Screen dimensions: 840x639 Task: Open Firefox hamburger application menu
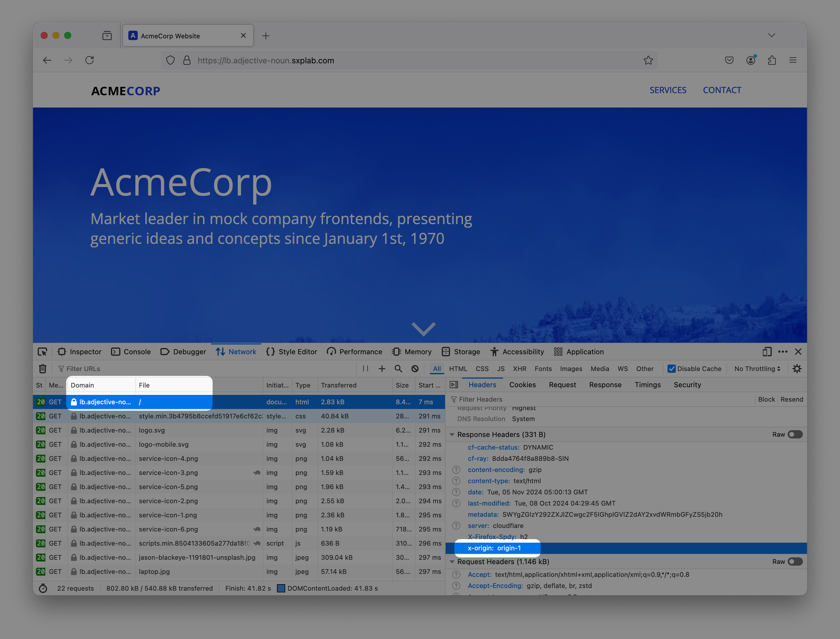coord(793,60)
